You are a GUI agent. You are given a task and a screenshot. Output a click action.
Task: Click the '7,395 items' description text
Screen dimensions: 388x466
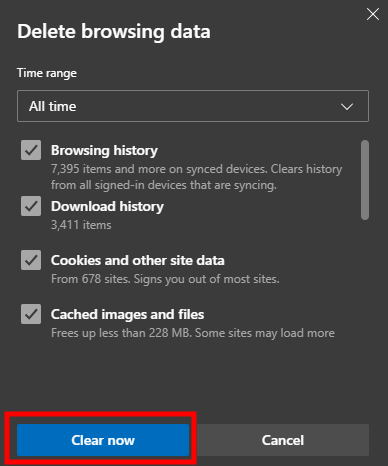click(197, 177)
